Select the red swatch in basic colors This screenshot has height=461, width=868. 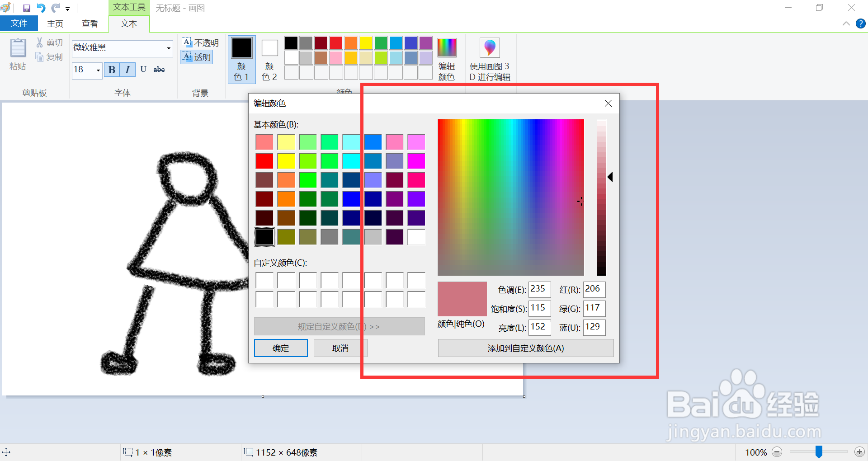[x=264, y=160]
